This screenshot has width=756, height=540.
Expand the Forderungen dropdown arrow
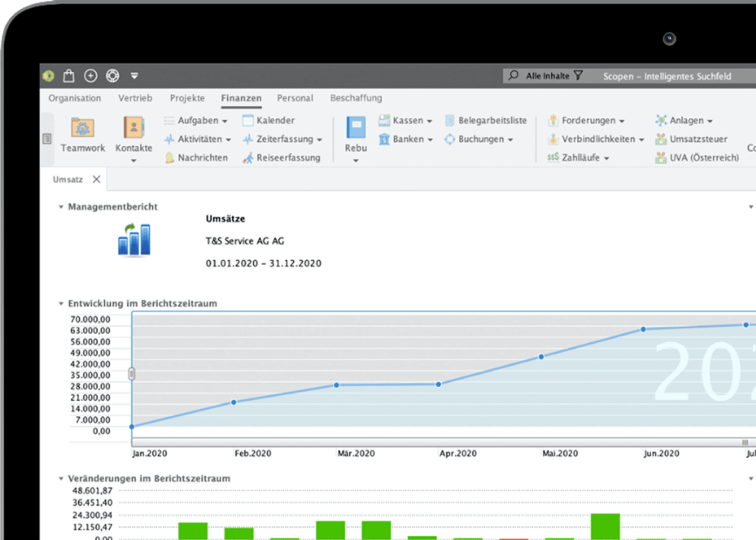[x=622, y=121]
